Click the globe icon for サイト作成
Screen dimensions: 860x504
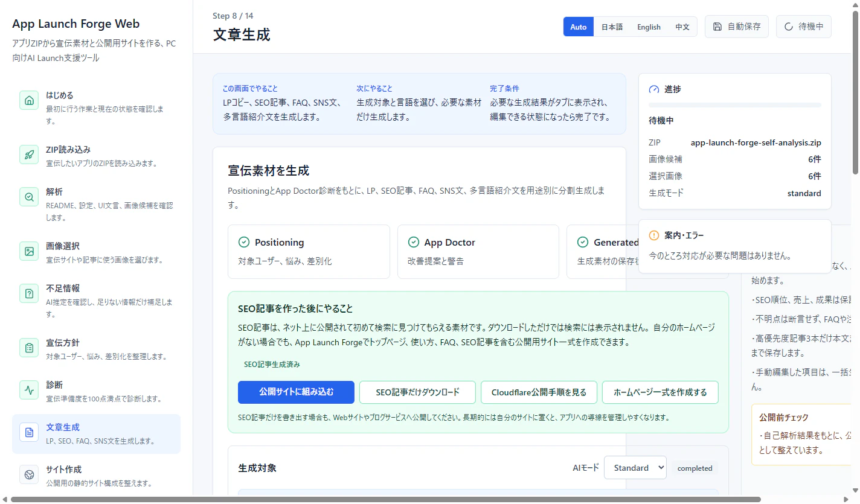point(29,475)
